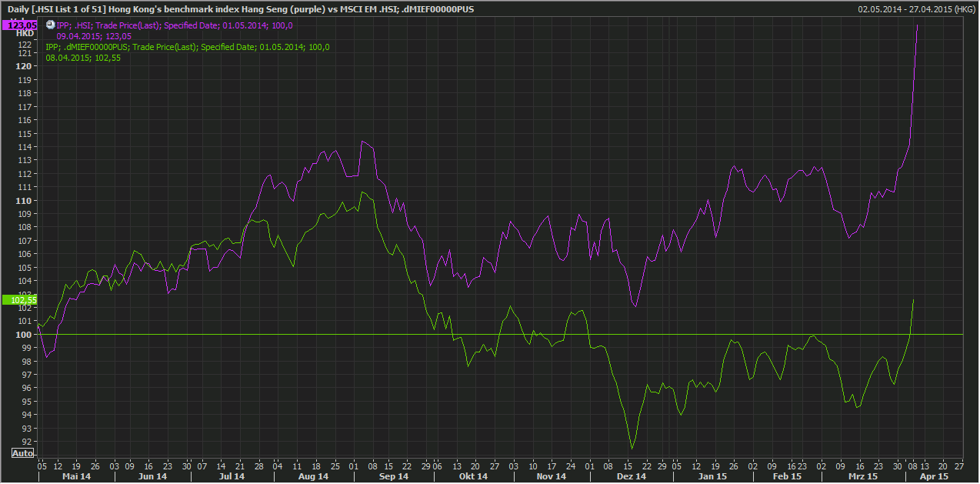Select the 'Sep 14' month label
The height and width of the screenshot is (484, 980).
click(394, 476)
